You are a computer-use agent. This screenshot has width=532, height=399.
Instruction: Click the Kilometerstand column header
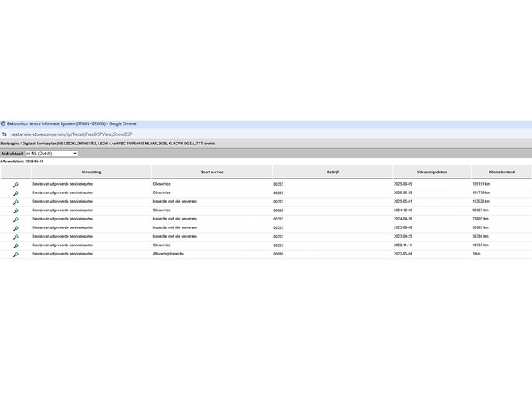tap(502, 172)
